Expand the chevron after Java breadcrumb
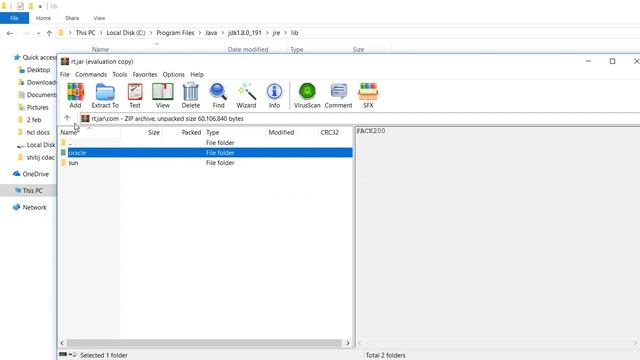 click(222, 33)
